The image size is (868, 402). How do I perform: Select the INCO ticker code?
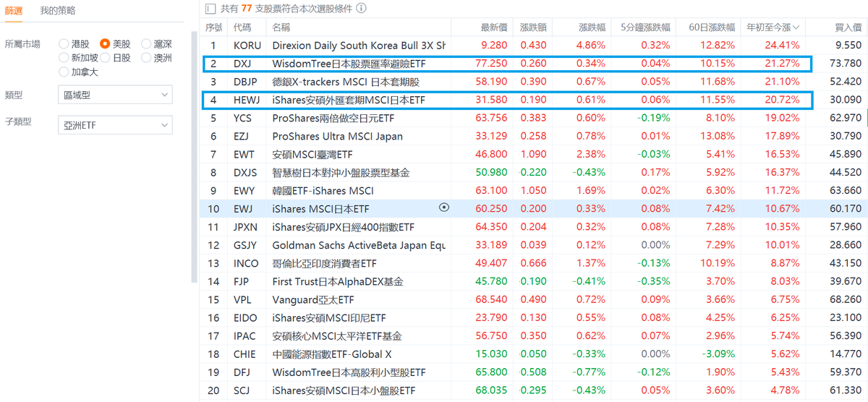[246, 263]
